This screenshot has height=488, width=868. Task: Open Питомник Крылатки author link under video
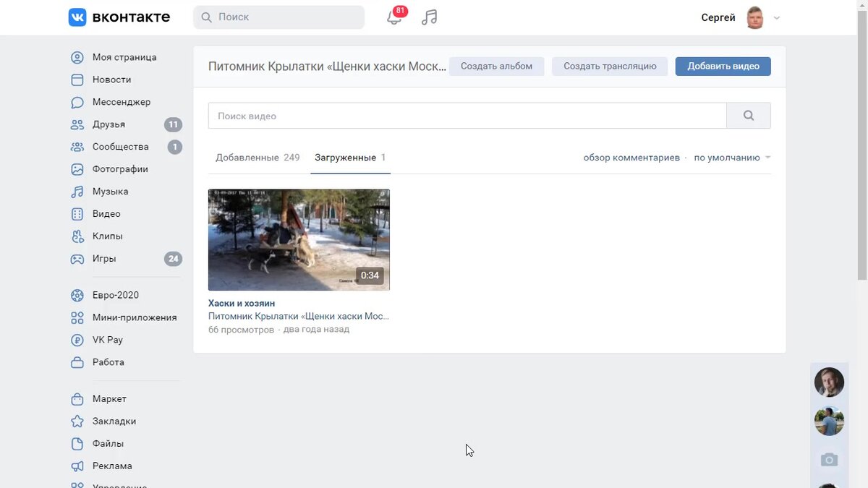pyautogui.click(x=299, y=317)
